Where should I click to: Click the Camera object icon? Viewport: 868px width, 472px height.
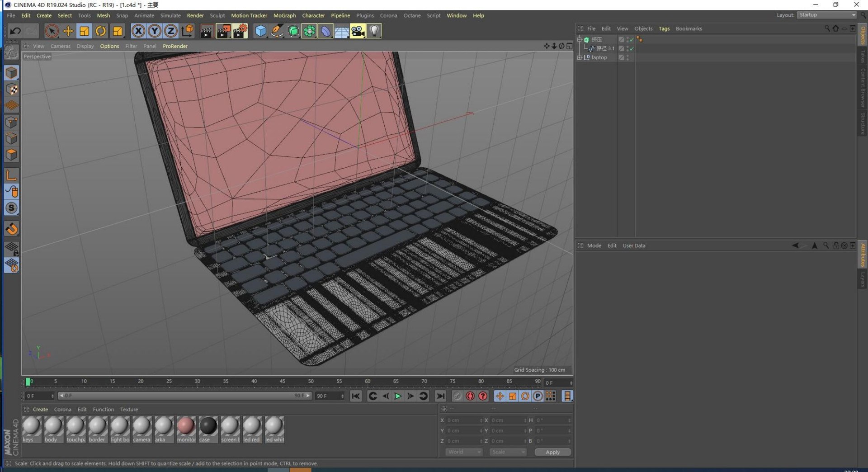coord(358,31)
